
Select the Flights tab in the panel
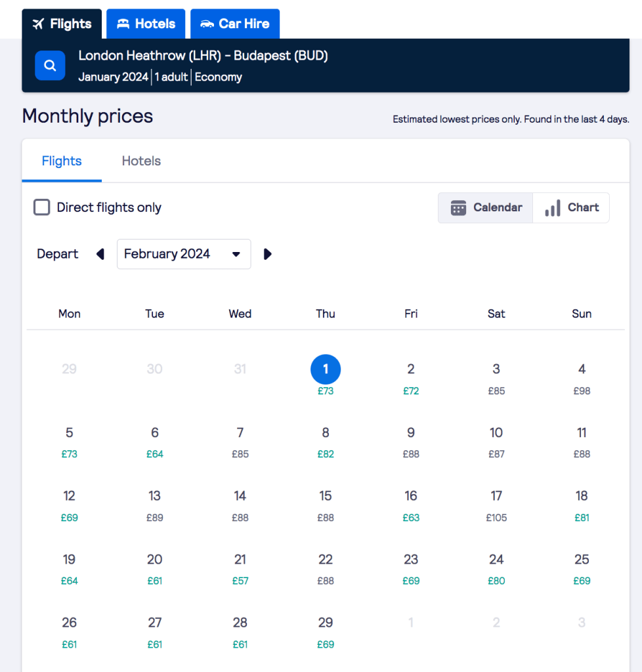click(x=61, y=161)
